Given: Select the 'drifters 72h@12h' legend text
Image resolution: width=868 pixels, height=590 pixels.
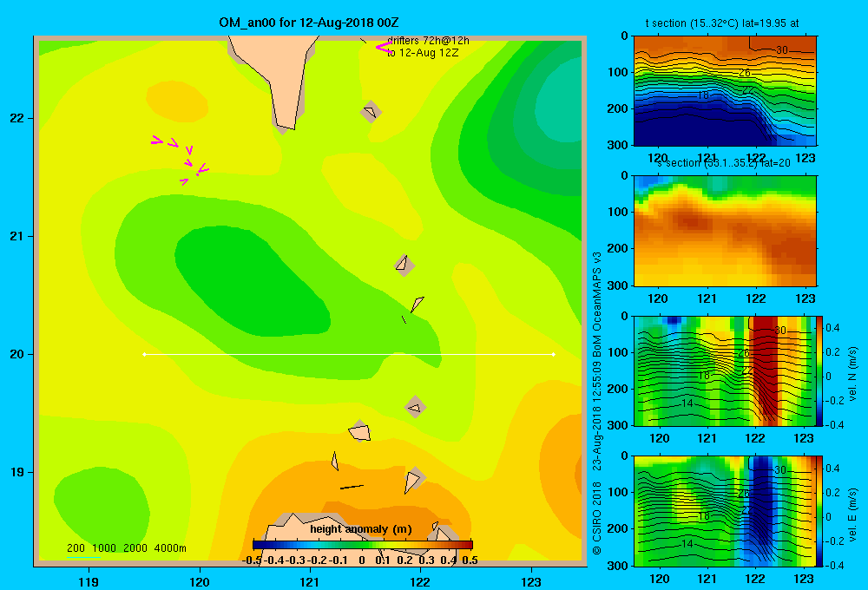Looking at the screenshot, I should point(428,41).
